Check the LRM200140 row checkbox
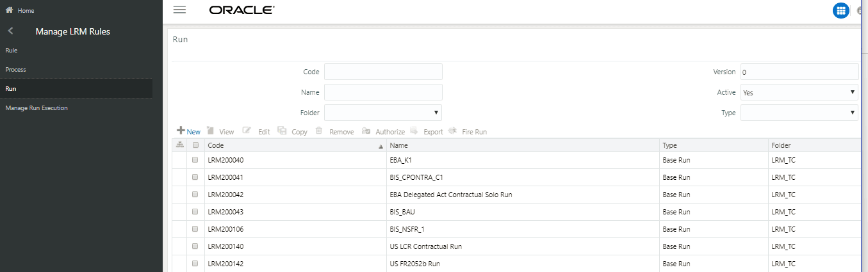The image size is (868, 272). point(196,246)
